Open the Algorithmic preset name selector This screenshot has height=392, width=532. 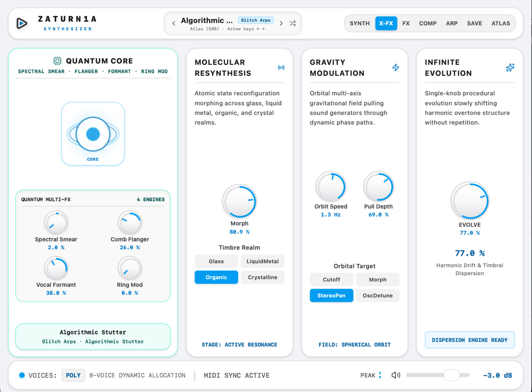coord(207,20)
